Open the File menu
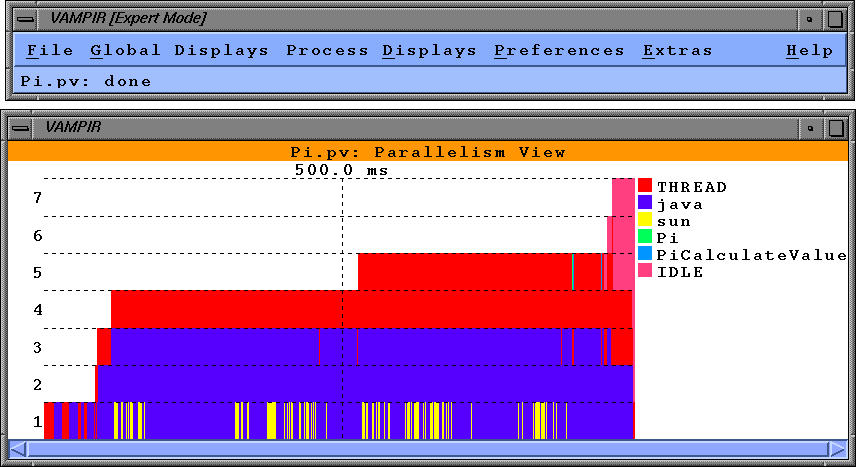The width and height of the screenshot is (856, 467). pos(50,51)
